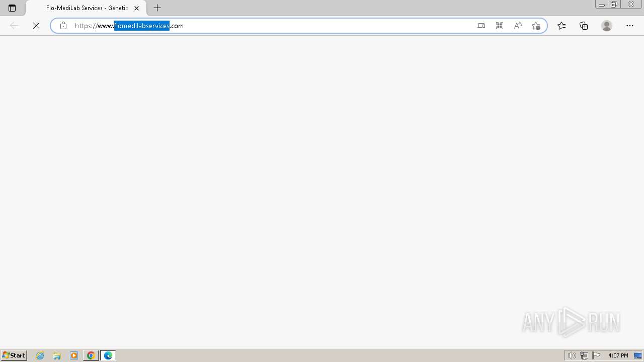Open Settings and more menu

[630, 26]
